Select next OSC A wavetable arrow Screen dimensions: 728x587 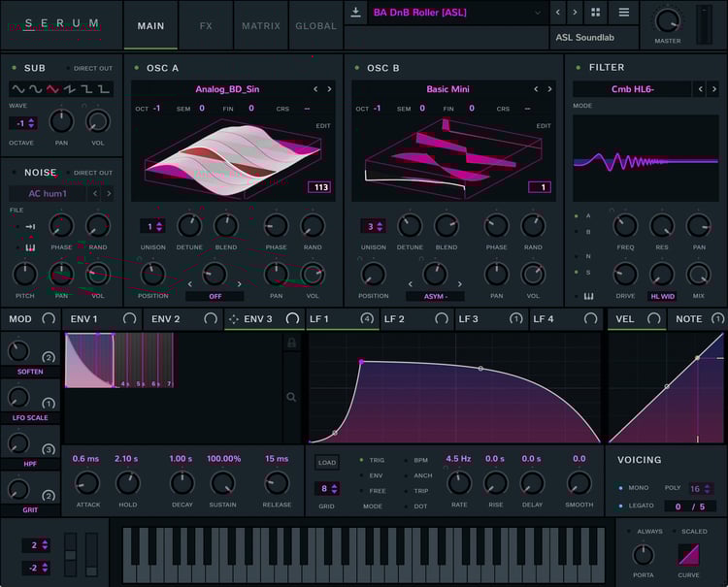point(329,89)
